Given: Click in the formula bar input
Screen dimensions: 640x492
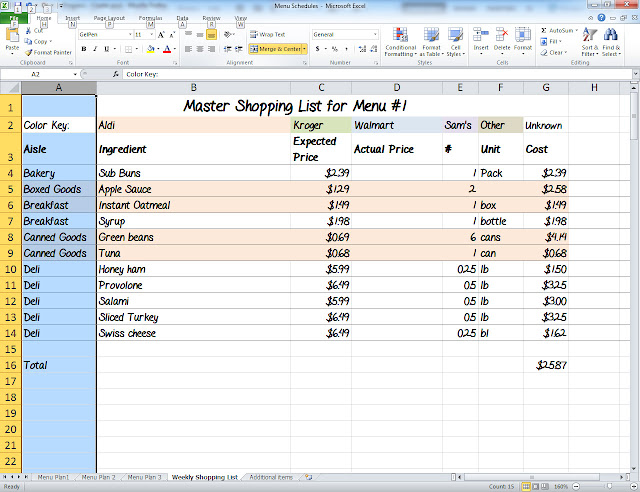Looking at the screenshot, I should [x=378, y=74].
